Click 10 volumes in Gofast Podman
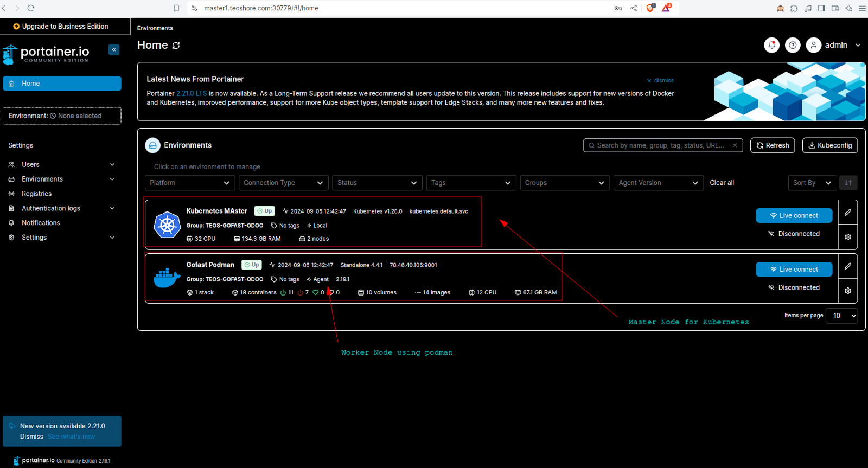Screen dimensions: 868x468 coord(377,292)
